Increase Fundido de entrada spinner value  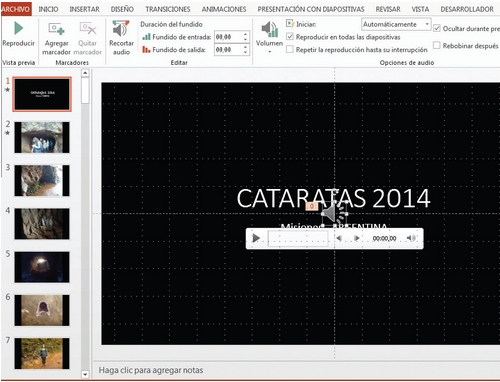(x=245, y=34)
